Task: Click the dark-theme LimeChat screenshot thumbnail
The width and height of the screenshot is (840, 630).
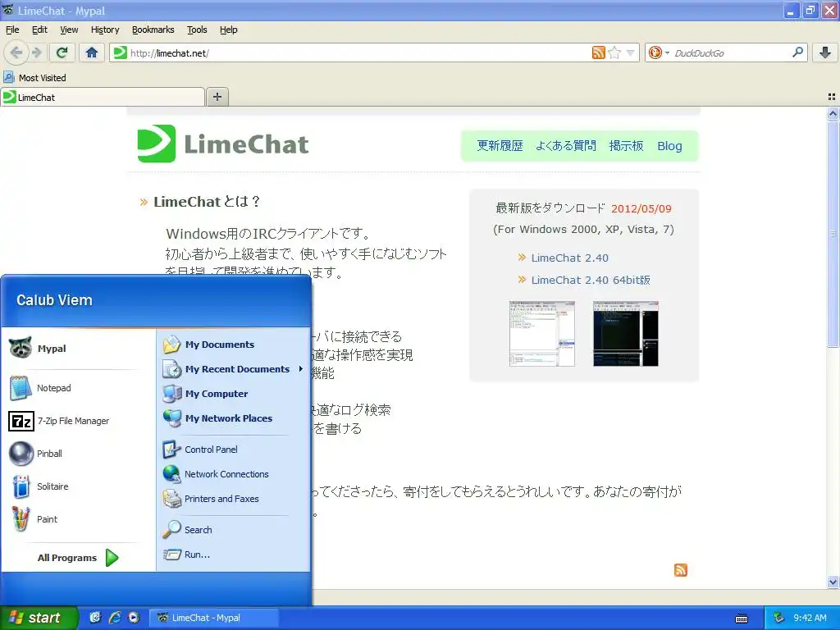Action: click(x=625, y=334)
